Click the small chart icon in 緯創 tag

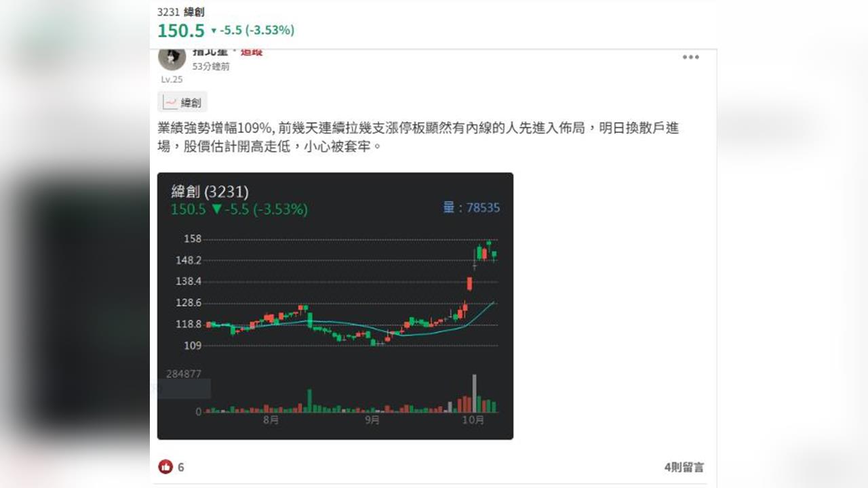(170, 102)
